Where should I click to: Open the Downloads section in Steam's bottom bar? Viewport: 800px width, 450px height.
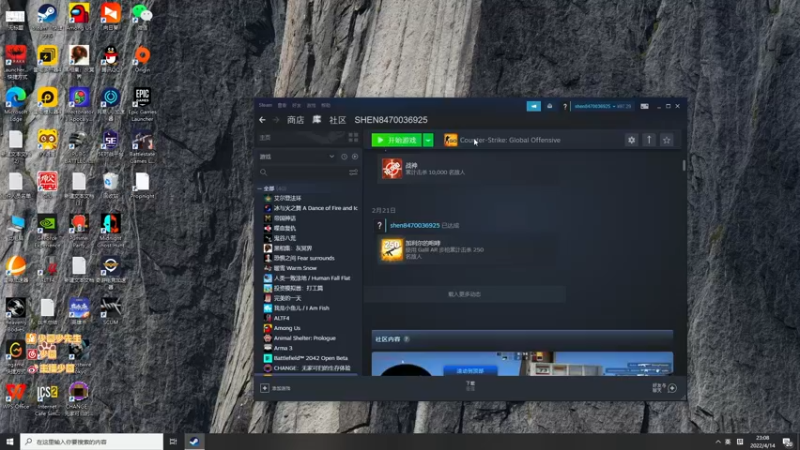pyautogui.click(x=470, y=386)
